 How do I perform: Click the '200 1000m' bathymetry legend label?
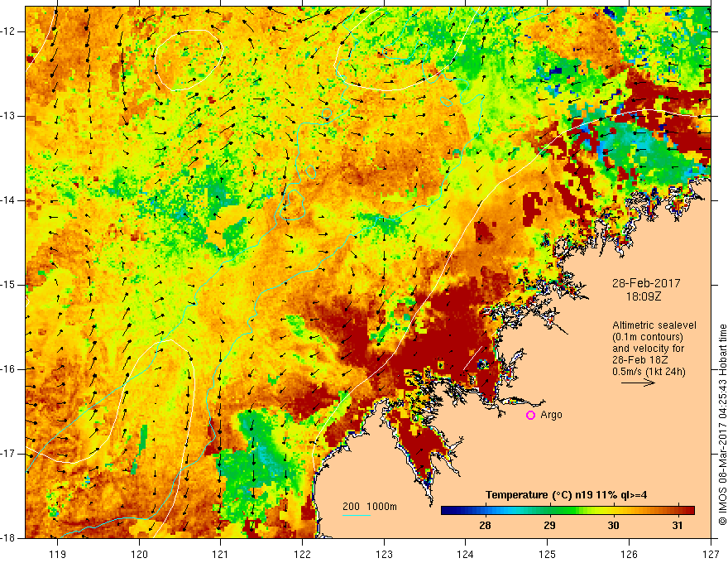click(370, 507)
